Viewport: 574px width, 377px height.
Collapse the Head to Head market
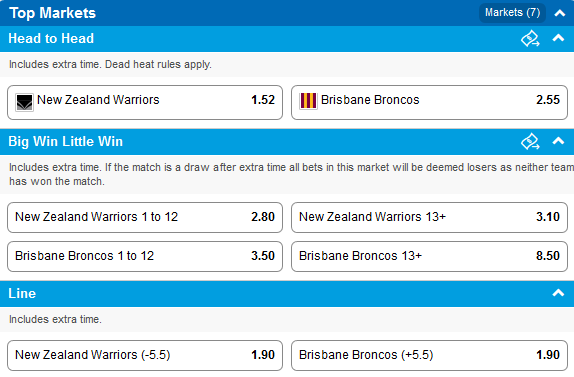click(558, 38)
